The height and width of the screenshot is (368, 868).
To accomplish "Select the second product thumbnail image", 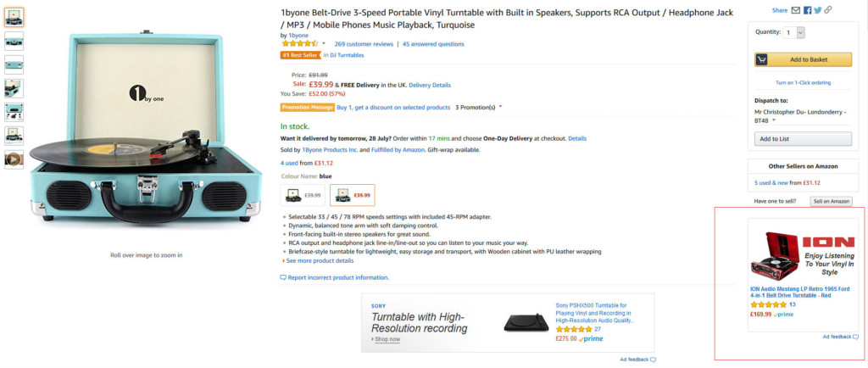I will coord(14,40).
